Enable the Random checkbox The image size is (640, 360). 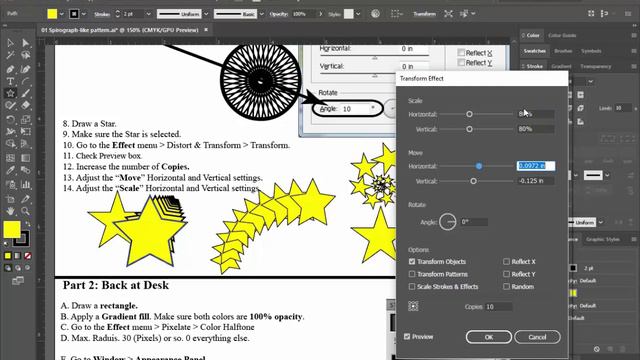pos(507,287)
